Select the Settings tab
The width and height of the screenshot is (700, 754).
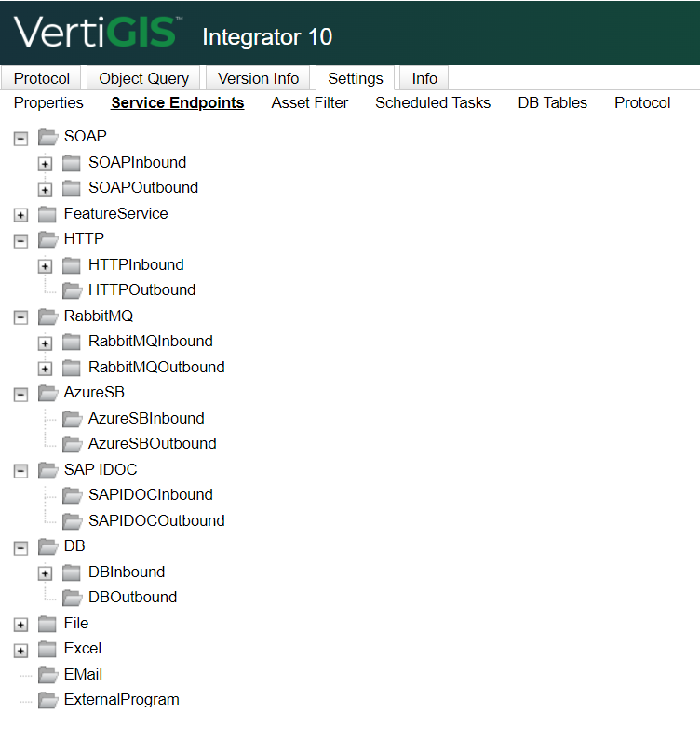[356, 78]
